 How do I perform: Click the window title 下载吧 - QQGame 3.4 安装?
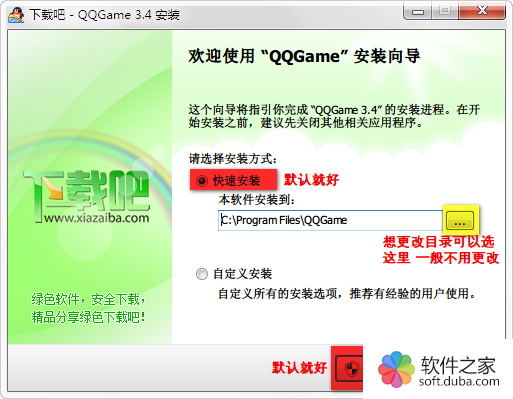[105, 15]
